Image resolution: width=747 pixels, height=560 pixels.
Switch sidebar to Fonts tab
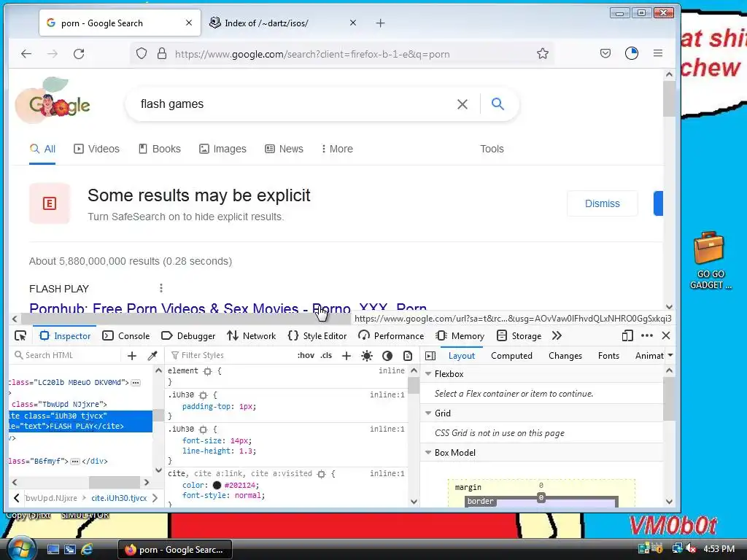click(x=608, y=356)
